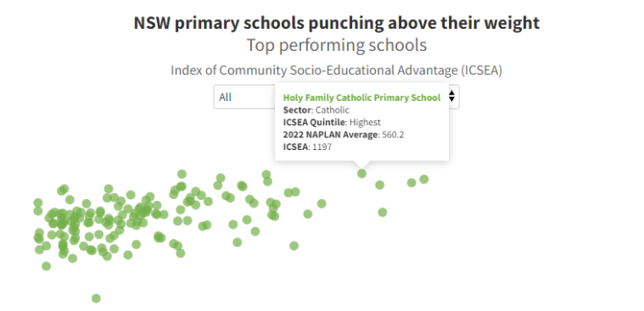Click the rightmost green dot in the scatter
This screenshot has width=644, height=311.
[424, 180]
